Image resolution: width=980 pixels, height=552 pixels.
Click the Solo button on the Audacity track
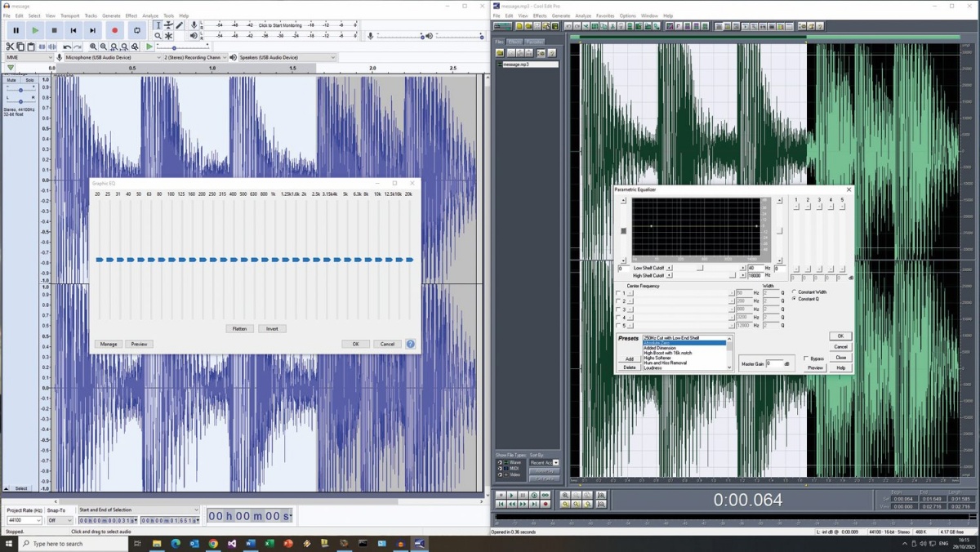point(29,80)
